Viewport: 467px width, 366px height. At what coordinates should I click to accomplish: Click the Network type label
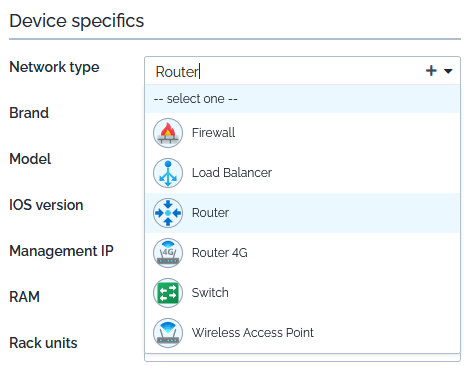[x=54, y=67]
